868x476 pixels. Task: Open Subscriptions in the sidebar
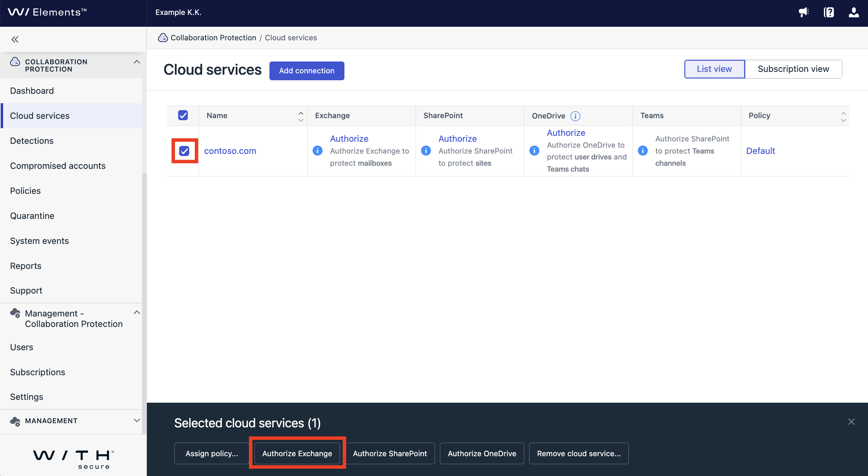[71, 372]
